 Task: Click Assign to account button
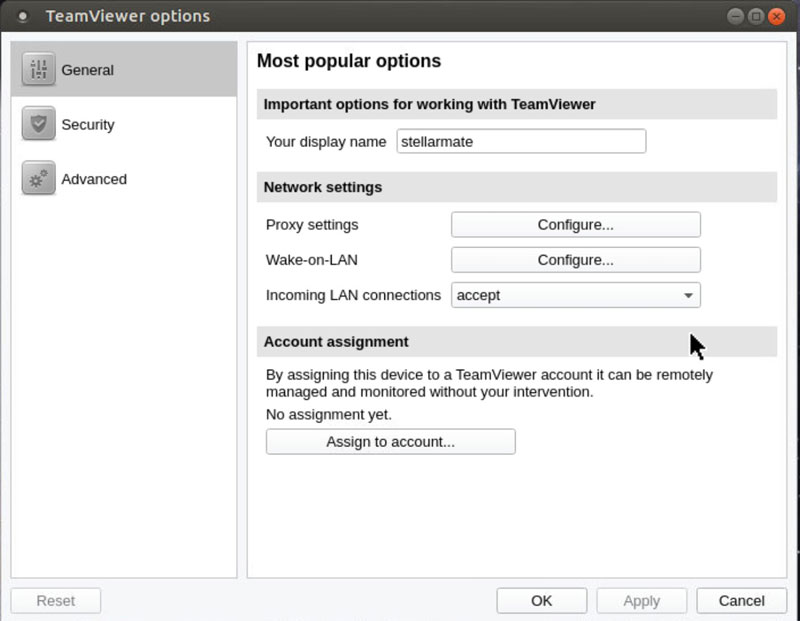click(x=390, y=441)
